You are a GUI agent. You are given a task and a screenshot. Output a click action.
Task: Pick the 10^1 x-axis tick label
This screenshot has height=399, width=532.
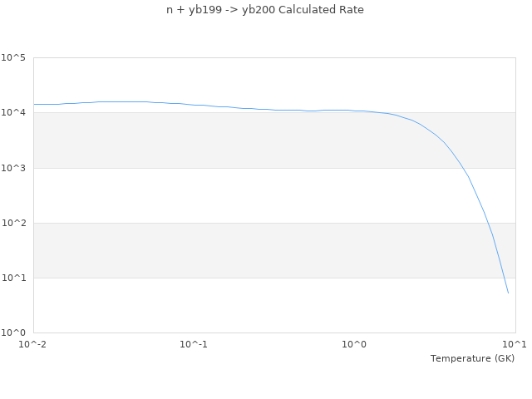[515, 344]
